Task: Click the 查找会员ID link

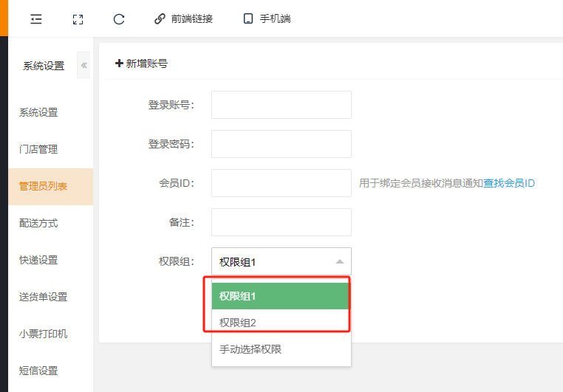Action: tap(509, 183)
